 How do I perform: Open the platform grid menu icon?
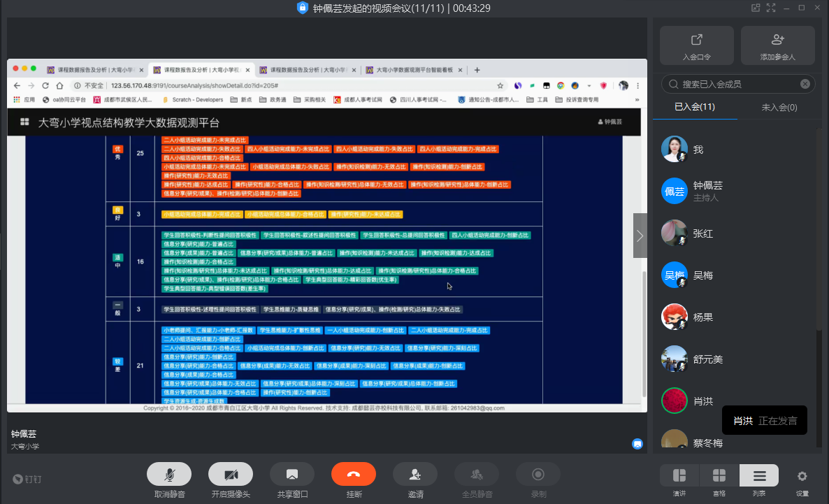pos(24,122)
